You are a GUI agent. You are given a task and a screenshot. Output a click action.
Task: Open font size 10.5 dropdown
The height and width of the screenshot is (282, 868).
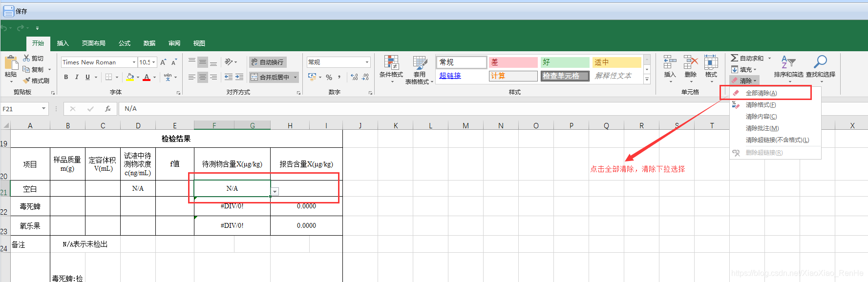(x=153, y=62)
